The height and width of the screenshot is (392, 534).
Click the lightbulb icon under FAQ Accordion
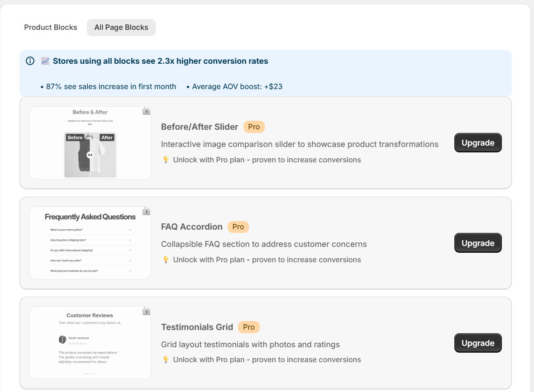[166, 260]
